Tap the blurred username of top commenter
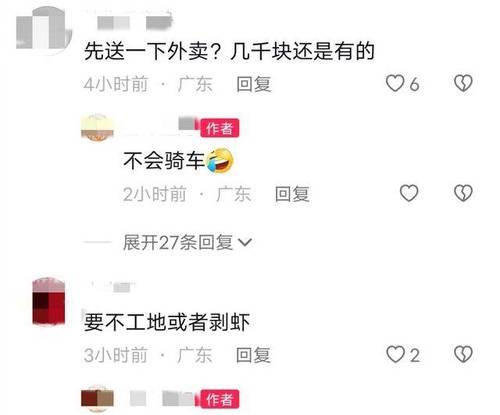The height and width of the screenshot is (415, 500). pos(133,23)
